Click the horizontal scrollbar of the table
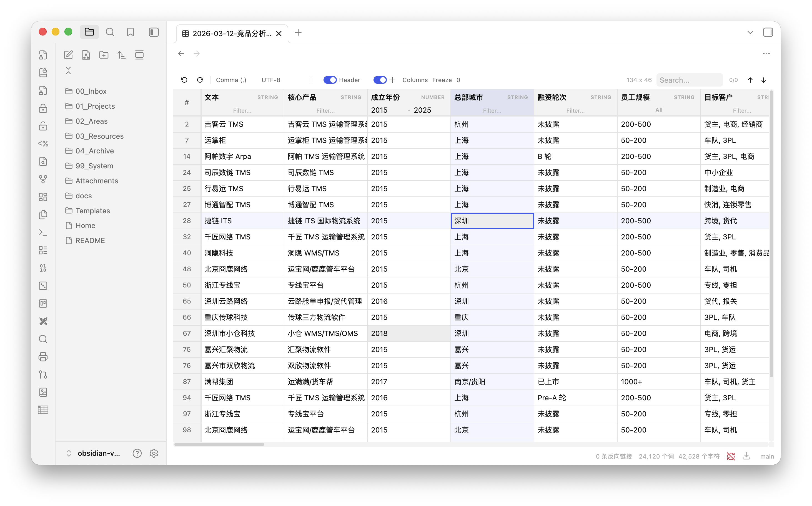 tap(219, 444)
